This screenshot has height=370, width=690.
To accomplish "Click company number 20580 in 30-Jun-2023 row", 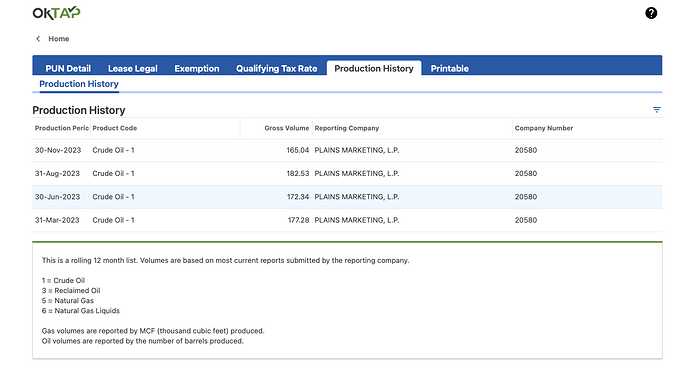I will click(x=526, y=197).
